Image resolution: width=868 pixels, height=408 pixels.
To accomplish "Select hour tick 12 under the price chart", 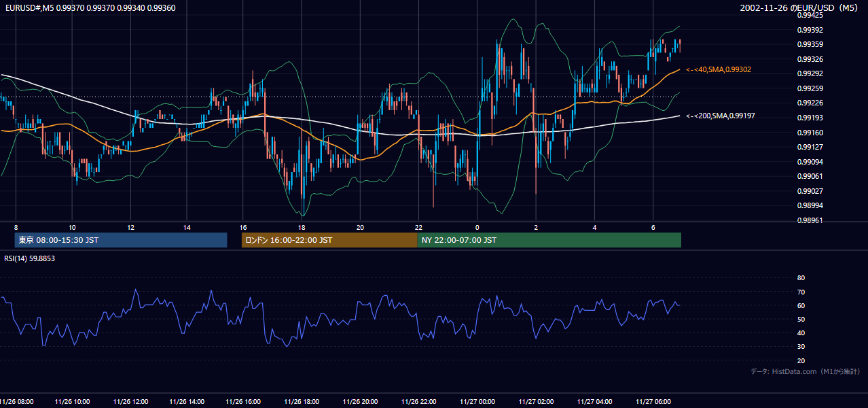I will pyautogui.click(x=130, y=227).
